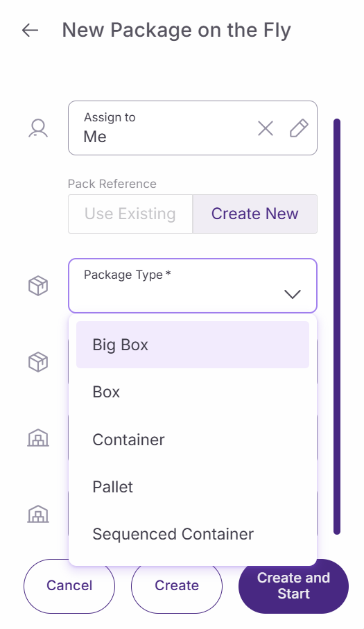Click the user profile icon beside Assign to

click(38, 128)
